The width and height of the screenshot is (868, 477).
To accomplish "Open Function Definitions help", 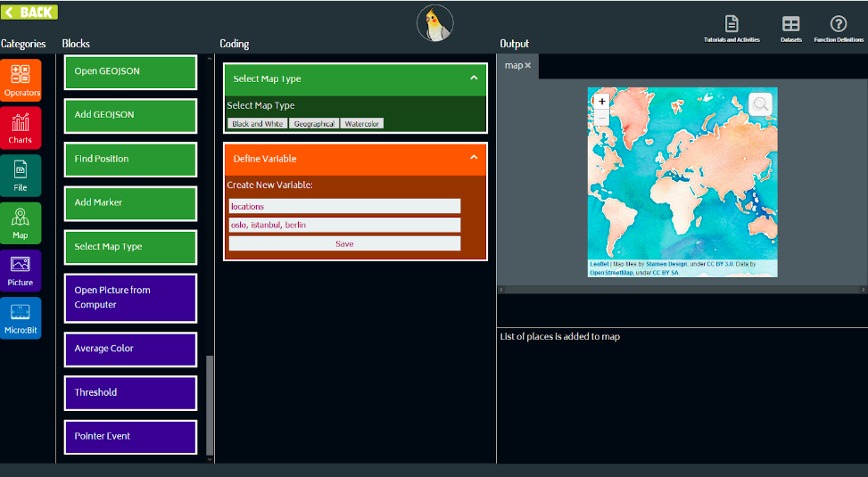I will 838,29.
